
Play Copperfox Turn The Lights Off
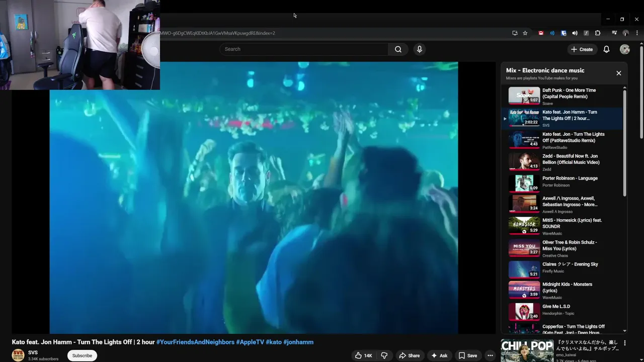562,329
